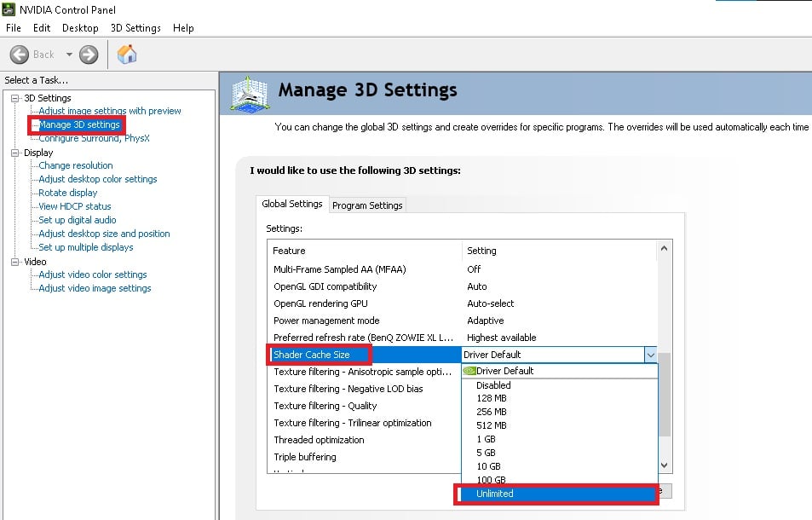
Task: Select the Global Settings tab
Action: coord(292,205)
